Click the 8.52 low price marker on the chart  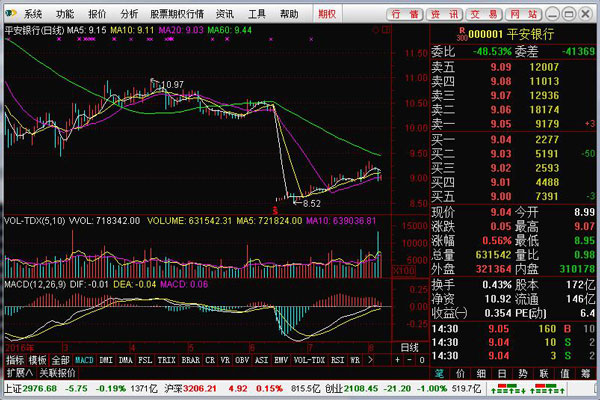[x=312, y=204]
